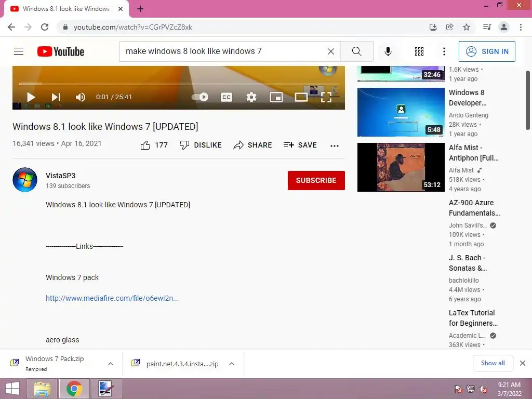532x399 pixels.
Task: Mute the video volume
Action: click(81, 97)
